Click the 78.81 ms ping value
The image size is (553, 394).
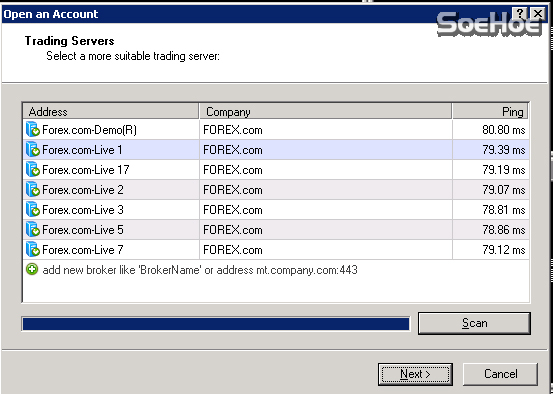504,211
